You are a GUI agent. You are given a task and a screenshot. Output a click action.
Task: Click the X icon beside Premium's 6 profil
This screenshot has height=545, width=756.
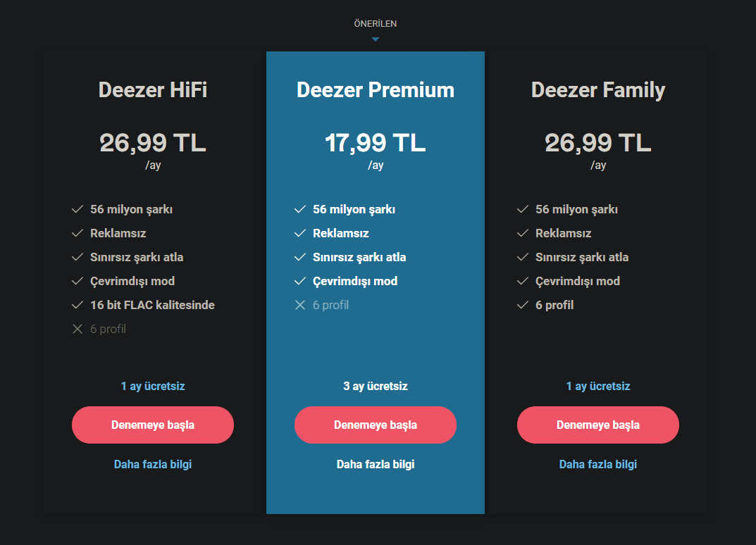coord(300,305)
